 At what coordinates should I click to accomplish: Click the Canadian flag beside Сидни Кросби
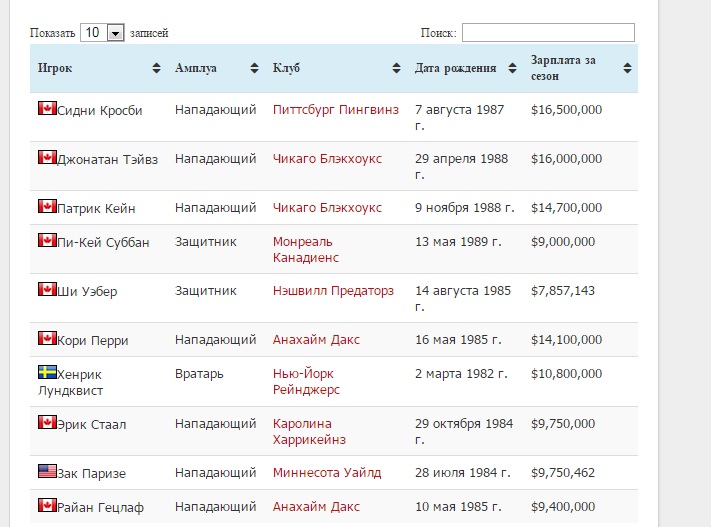click(47, 108)
